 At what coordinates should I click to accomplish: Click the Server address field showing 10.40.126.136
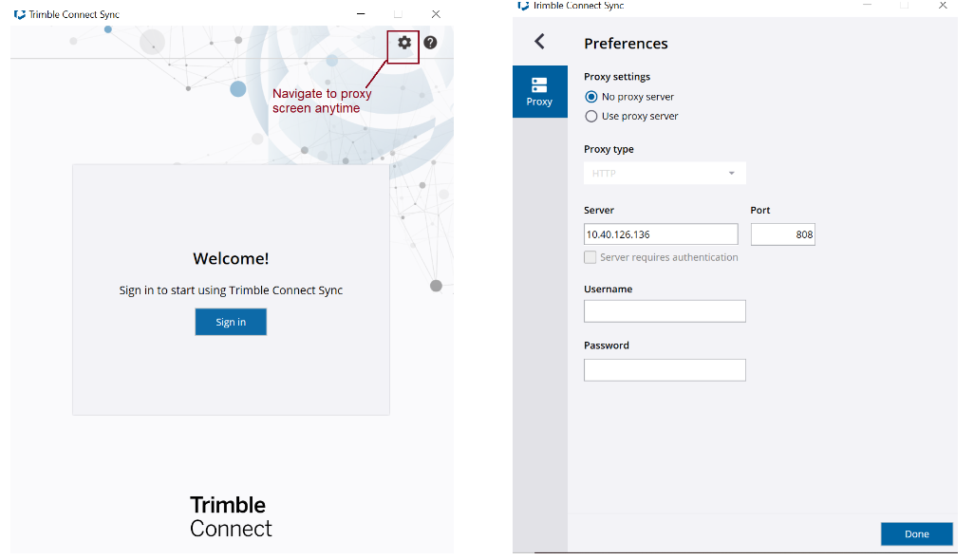tap(661, 233)
